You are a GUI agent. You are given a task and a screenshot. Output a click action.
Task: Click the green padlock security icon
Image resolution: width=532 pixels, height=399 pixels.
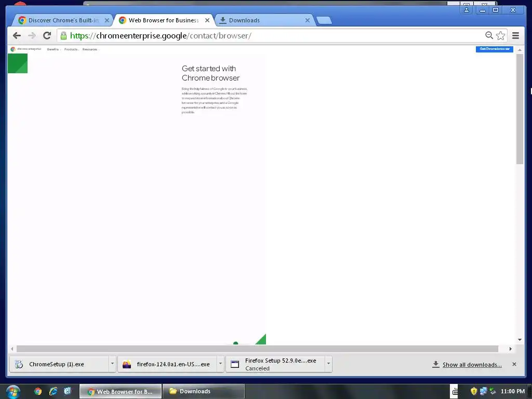pyautogui.click(x=63, y=35)
